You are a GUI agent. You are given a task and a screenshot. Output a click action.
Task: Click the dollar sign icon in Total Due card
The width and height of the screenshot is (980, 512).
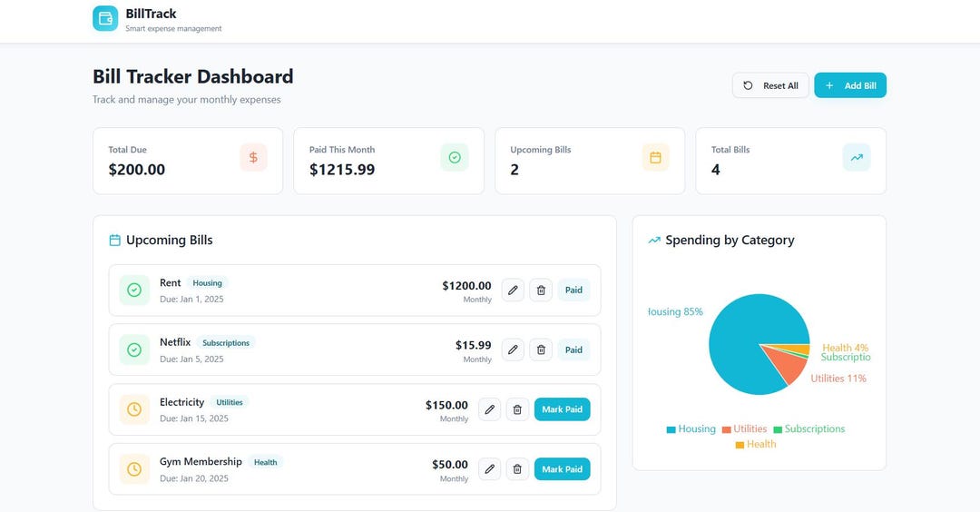(x=253, y=158)
